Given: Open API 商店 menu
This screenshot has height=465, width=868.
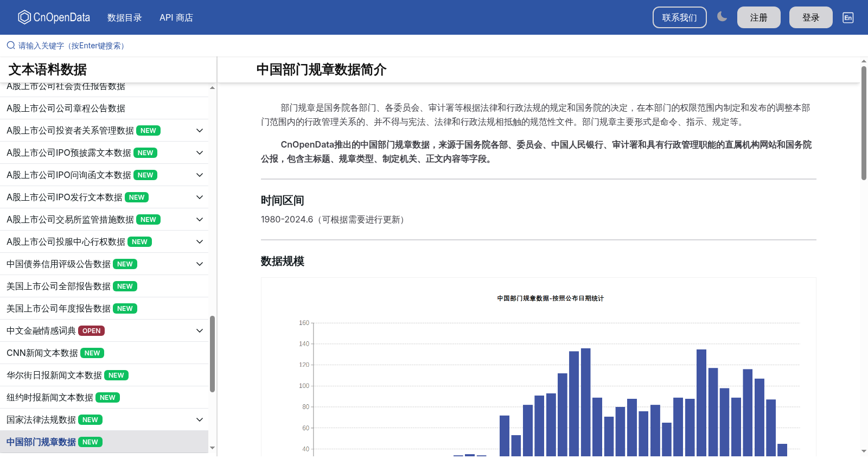Looking at the screenshot, I should (176, 17).
